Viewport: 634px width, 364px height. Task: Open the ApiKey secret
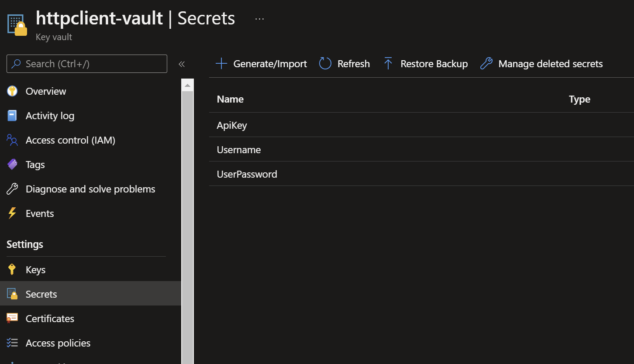pos(232,125)
